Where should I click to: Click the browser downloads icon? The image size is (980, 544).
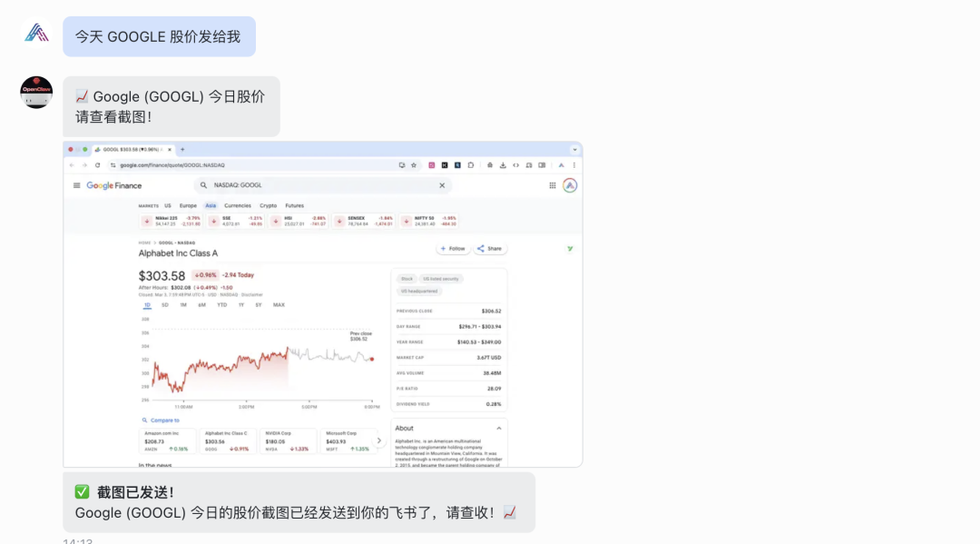(503, 165)
